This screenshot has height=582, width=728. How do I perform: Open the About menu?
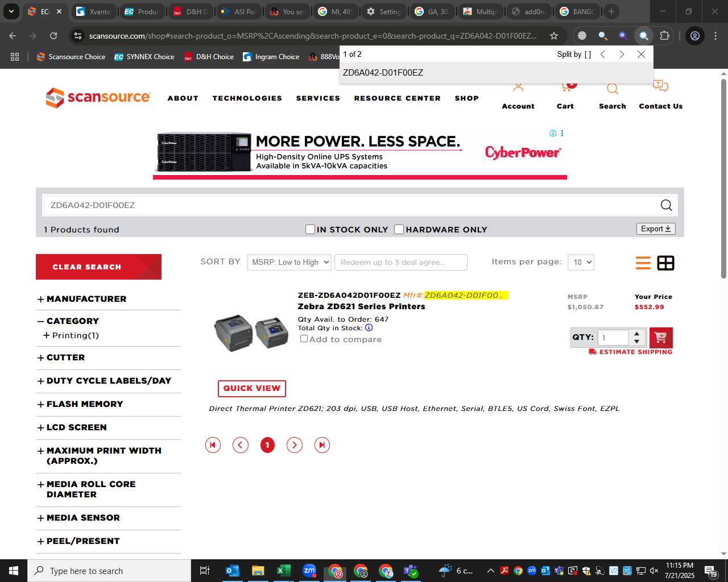click(183, 98)
